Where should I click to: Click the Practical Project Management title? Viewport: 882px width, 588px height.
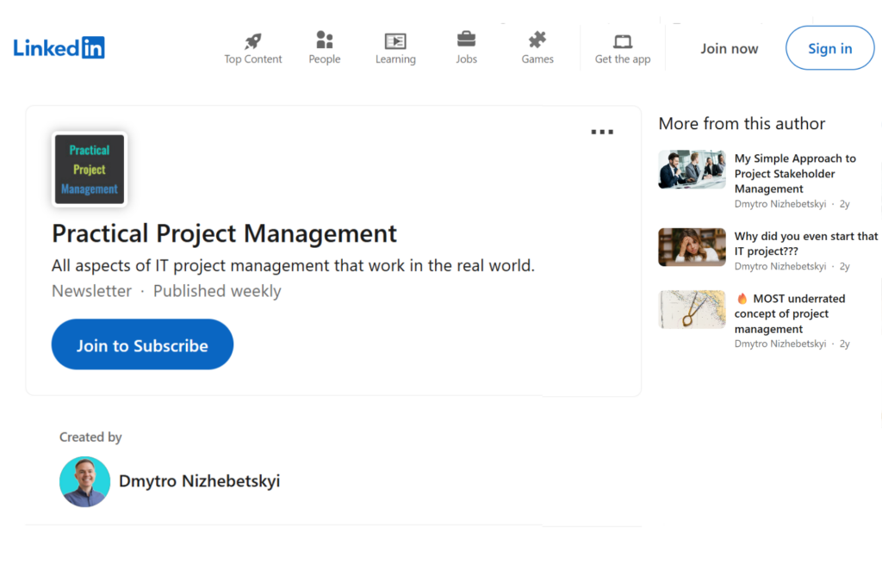(225, 233)
